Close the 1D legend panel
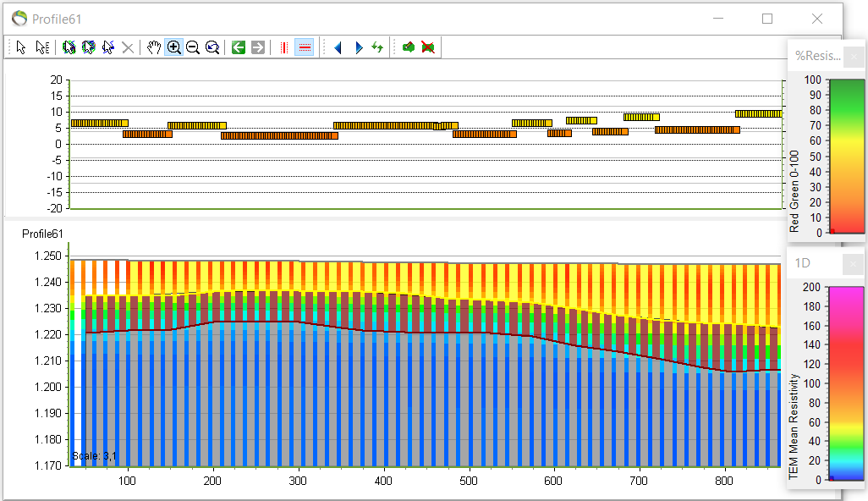The image size is (868, 501). pyautogui.click(x=854, y=264)
